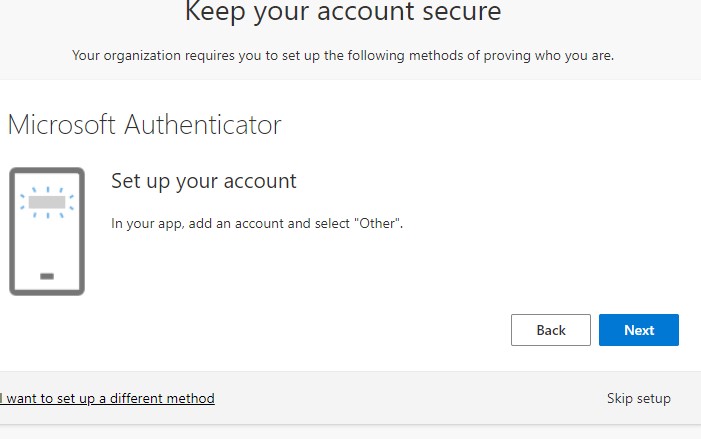Click the phone's home button graphic
The image size is (701, 439).
[47, 276]
